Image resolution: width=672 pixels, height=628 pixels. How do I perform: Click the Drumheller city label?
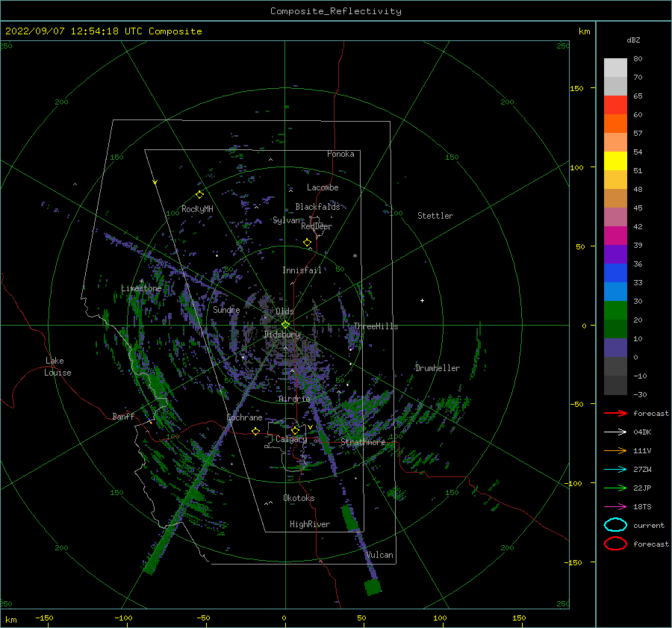(438, 368)
